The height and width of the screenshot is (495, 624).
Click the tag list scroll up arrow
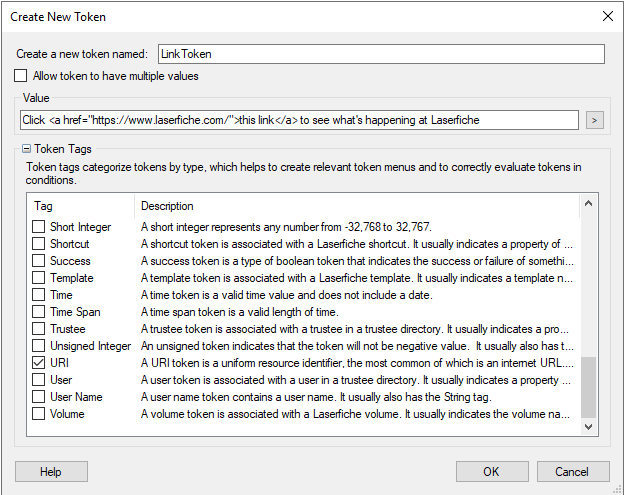(x=589, y=204)
